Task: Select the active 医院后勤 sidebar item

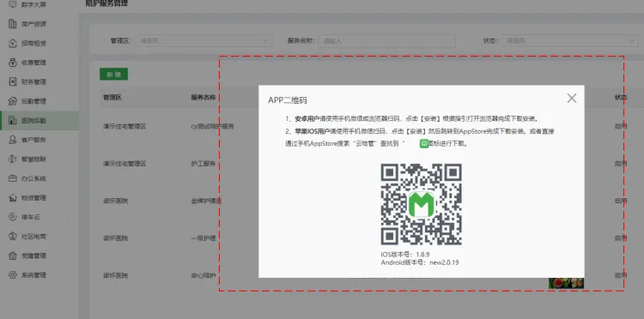Action: tap(39, 121)
